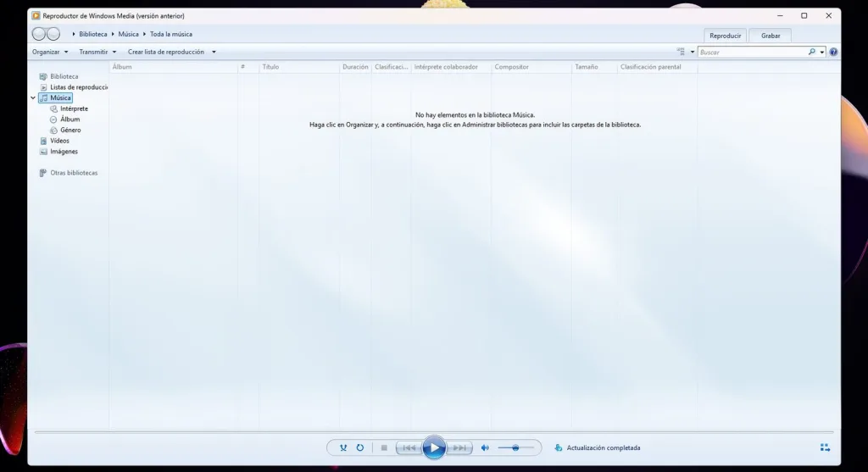Skip to the next track

click(x=459, y=447)
